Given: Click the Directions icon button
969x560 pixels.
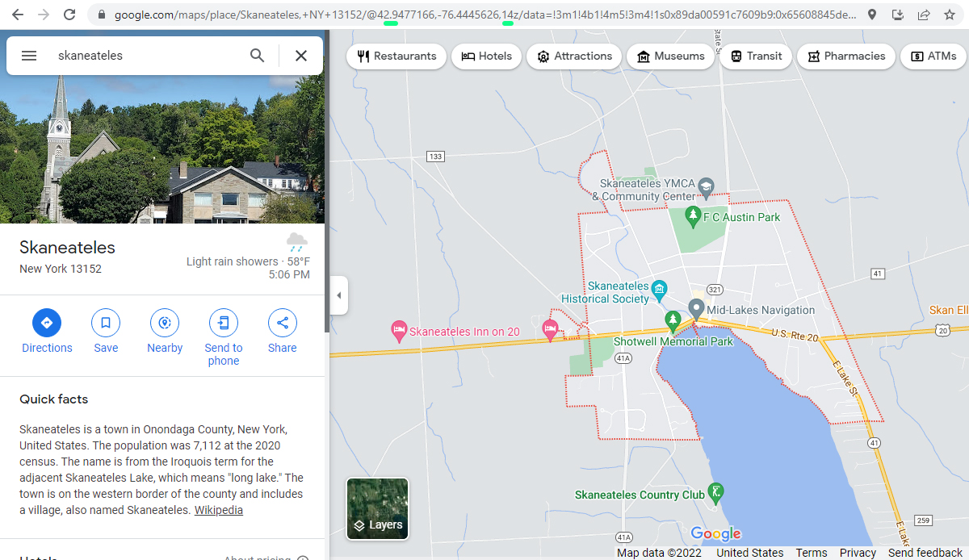Looking at the screenshot, I should pos(47,324).
